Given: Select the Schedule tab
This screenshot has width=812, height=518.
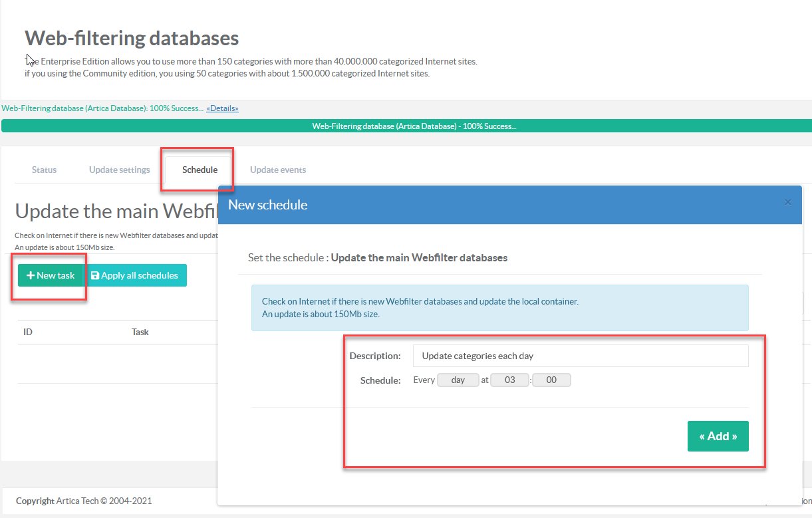Looking at the screenshot, I should pyautogui.click(x=200, y=170).
